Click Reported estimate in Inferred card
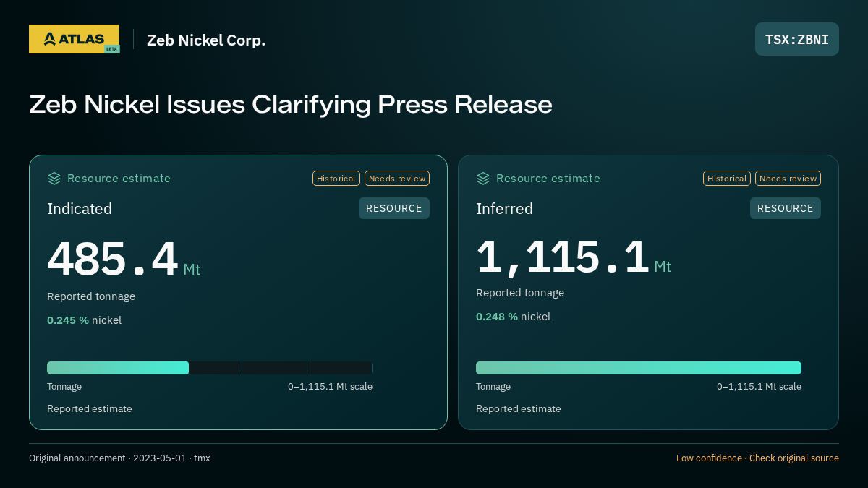Screen dimensions: 868x488 [x=519, y=408]
